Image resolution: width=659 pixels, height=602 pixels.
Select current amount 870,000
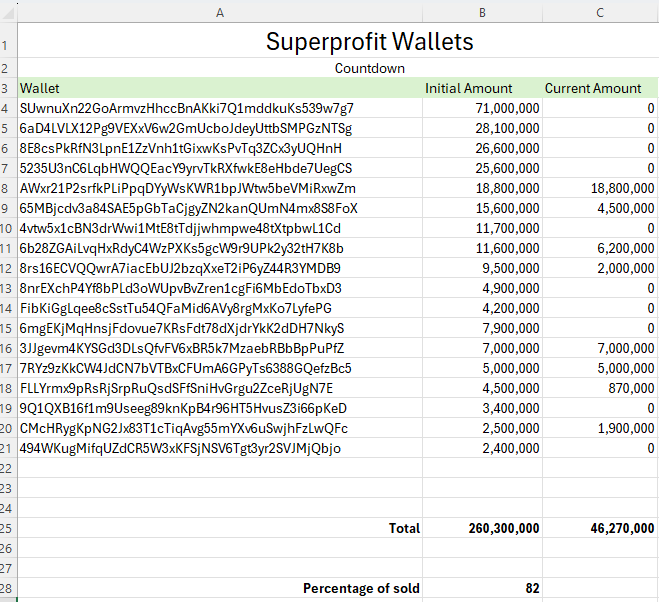click(600, 388)
